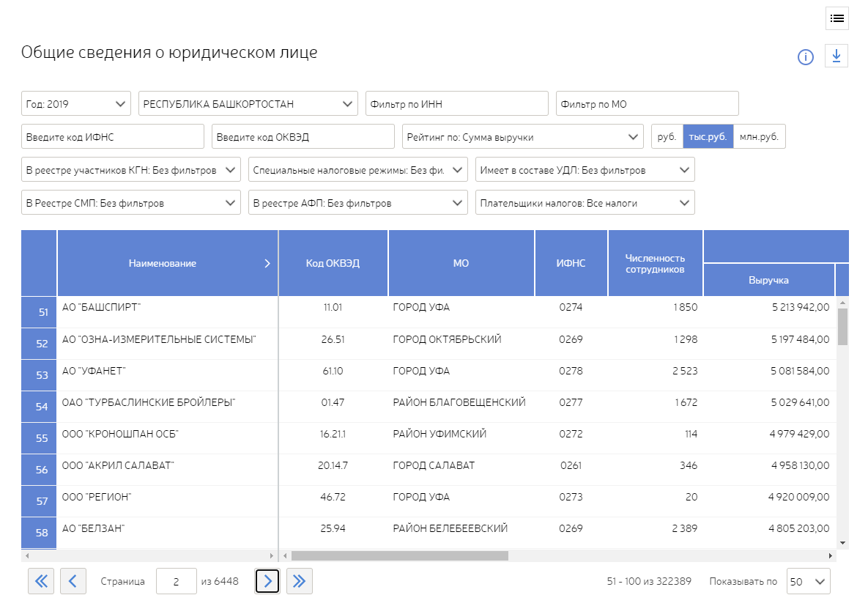Open the Год: 2019 dropdown
This screenshot has height=606, width=868.
click(76, 104)
